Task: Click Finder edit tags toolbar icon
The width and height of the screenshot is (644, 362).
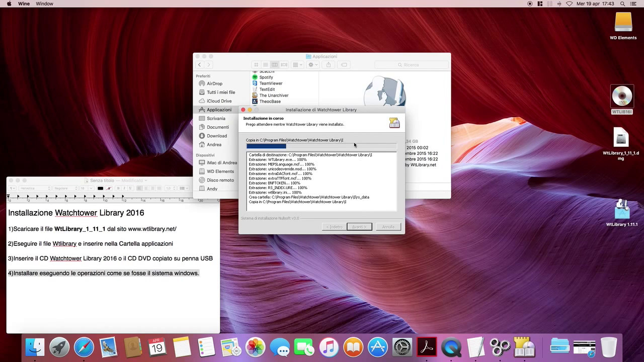Action: [x=344, y=65]
